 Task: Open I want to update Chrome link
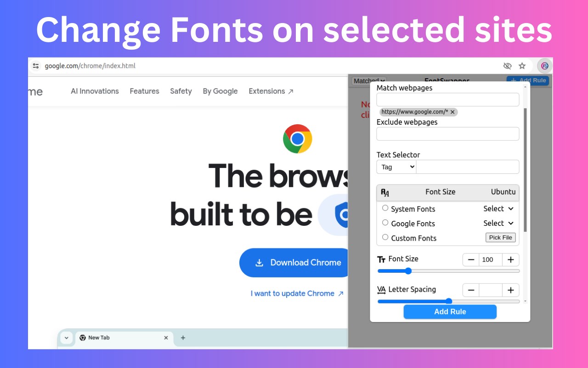tap(297, 293)
